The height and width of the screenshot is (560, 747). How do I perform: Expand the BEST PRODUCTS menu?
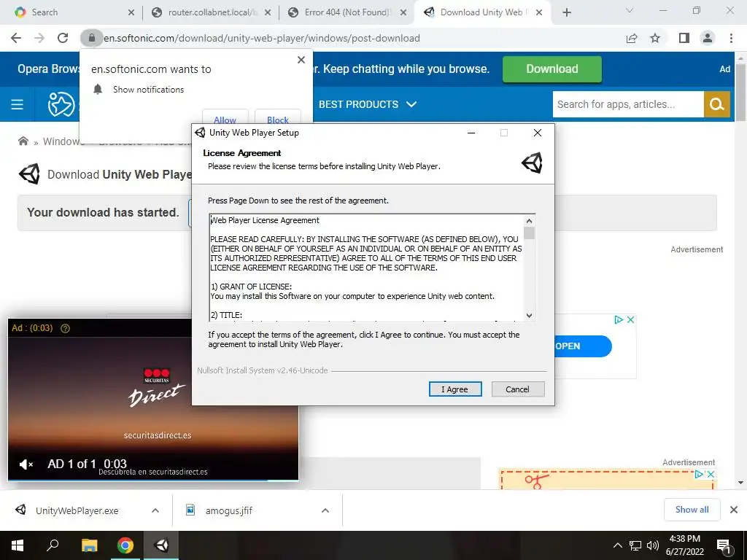pos(368,104)
